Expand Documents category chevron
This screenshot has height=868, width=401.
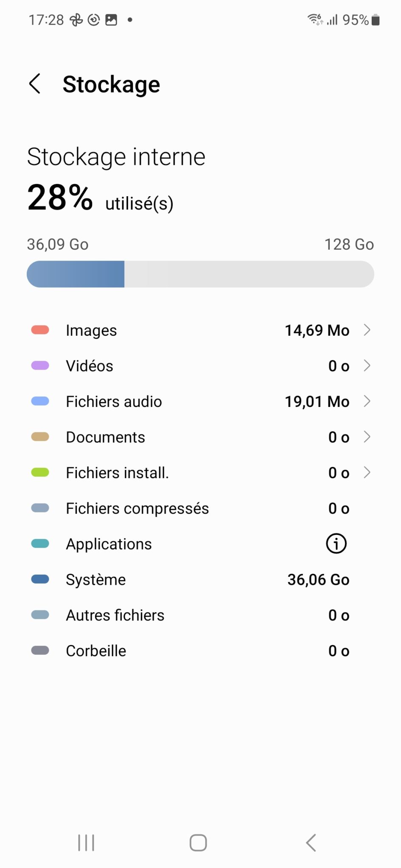click(367, 437)
